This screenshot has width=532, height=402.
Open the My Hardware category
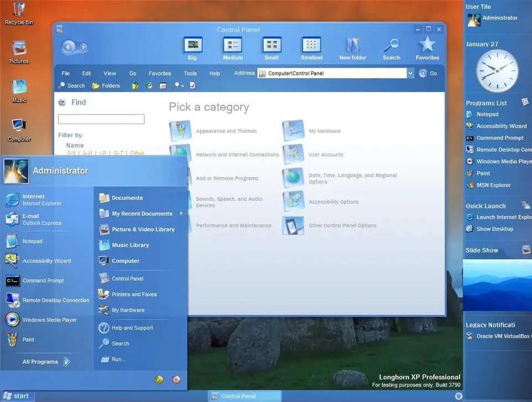tap(311, 131)
